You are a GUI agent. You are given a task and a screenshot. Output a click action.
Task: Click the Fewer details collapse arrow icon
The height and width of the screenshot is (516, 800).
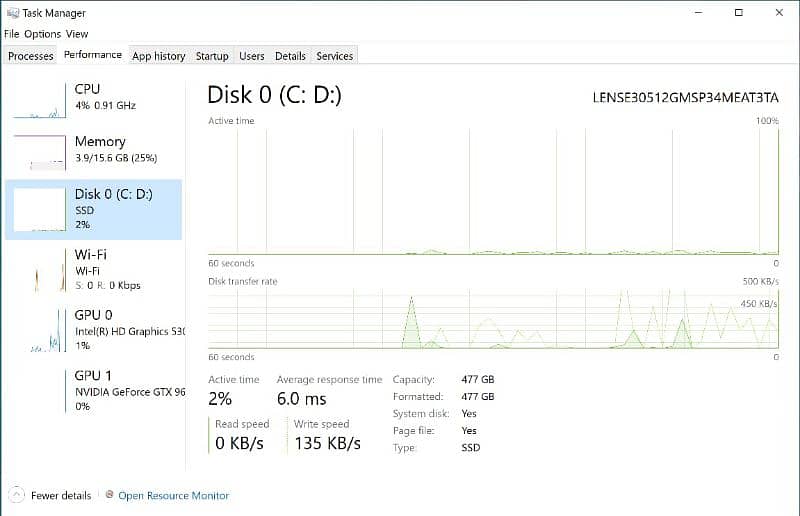tap(17, 495)
